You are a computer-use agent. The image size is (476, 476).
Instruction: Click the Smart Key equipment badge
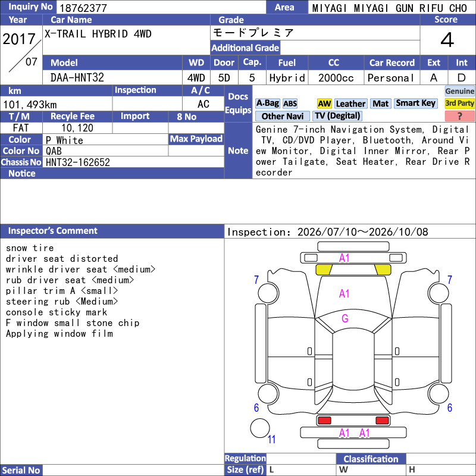416,103
